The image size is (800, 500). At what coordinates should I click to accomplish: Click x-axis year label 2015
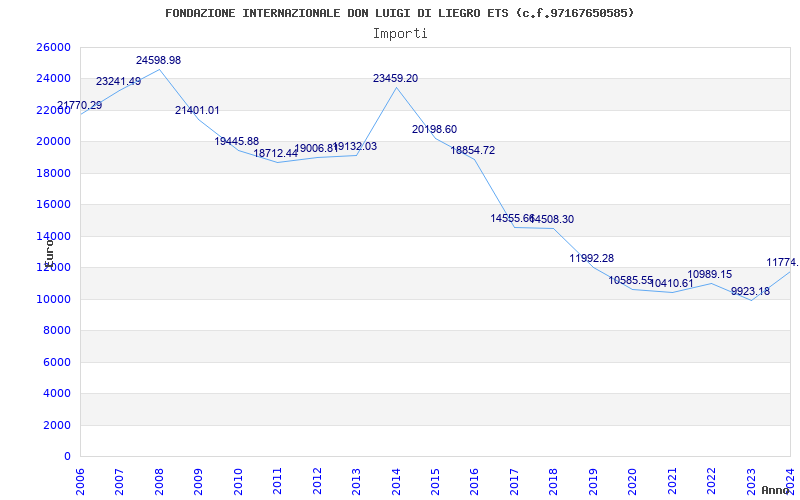click(x=435, y=482)
